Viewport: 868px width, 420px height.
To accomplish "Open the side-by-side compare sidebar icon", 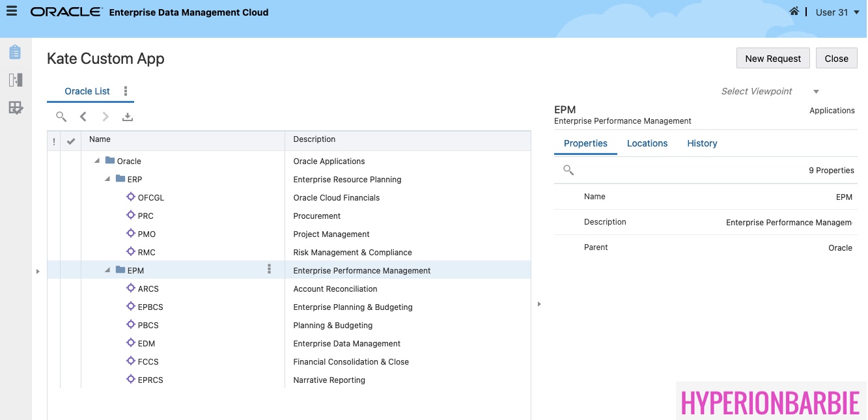I will (15, 80).
